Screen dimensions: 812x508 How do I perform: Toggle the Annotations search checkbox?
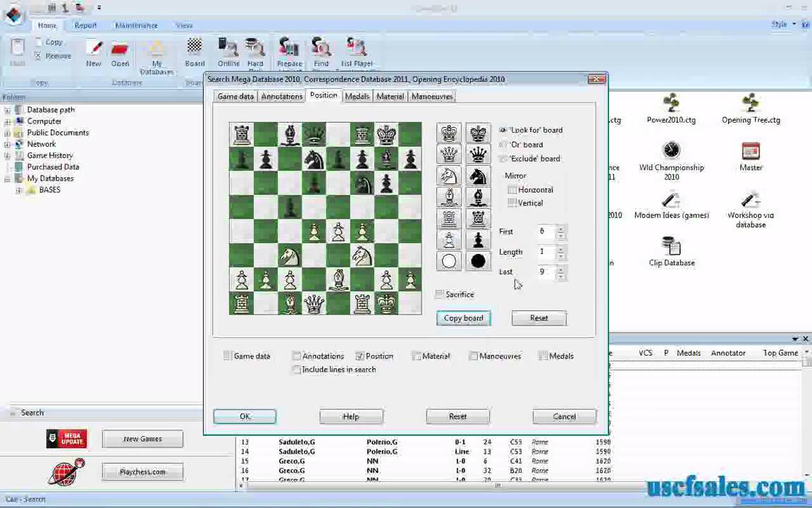coord(296,356)
